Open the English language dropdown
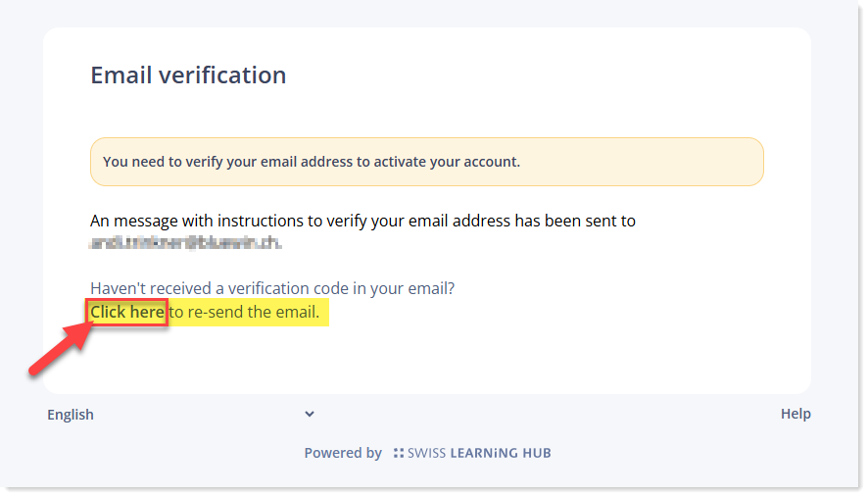 [181, 415]
